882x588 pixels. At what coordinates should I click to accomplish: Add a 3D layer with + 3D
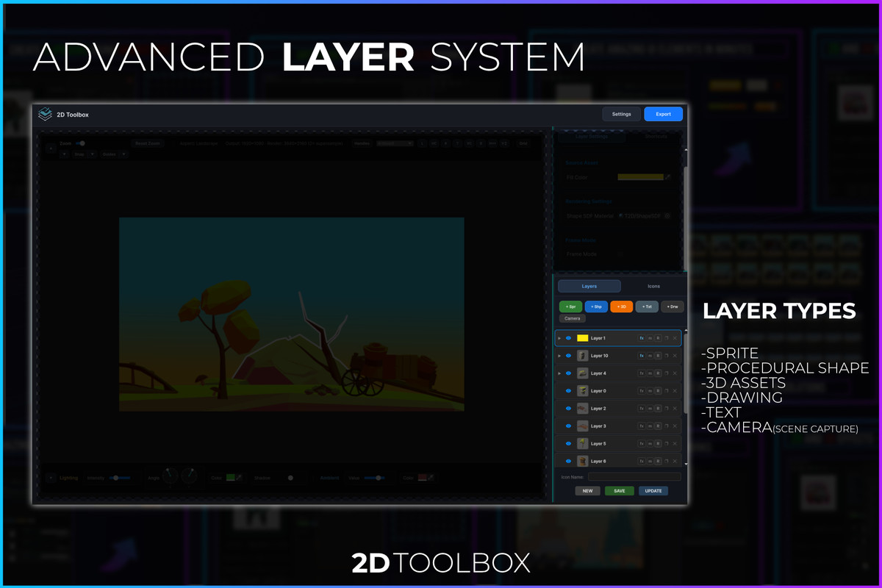[x=622, y=306]
